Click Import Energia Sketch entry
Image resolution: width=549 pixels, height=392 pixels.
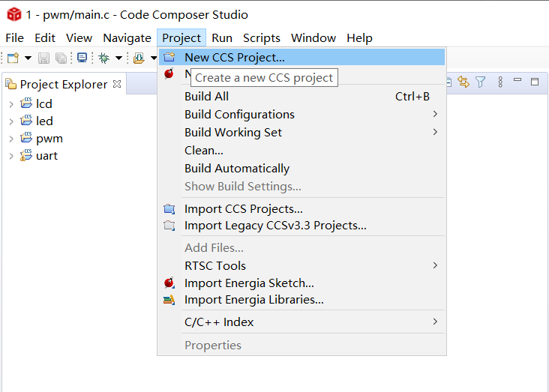(249, 283)
